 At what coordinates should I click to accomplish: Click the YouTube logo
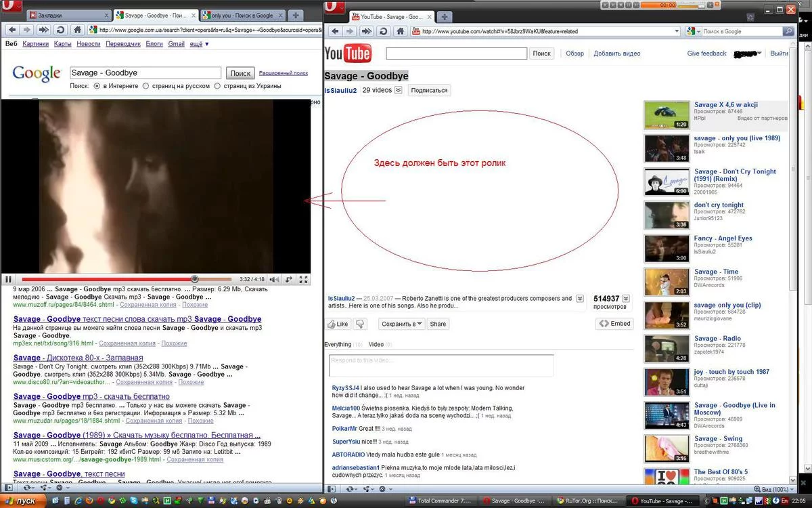tap(348, 54)
